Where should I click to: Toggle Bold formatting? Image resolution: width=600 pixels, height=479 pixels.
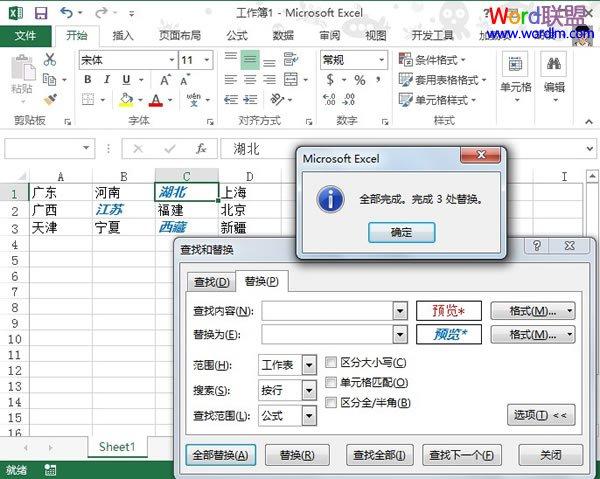click(88, 80)
